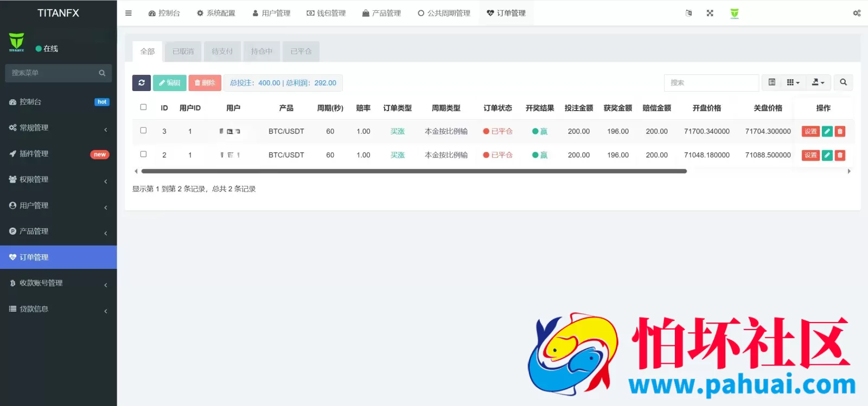Tick the checkbox for order ID 2
This screenshot has width=868, height=406.
(x=143, y=154)
